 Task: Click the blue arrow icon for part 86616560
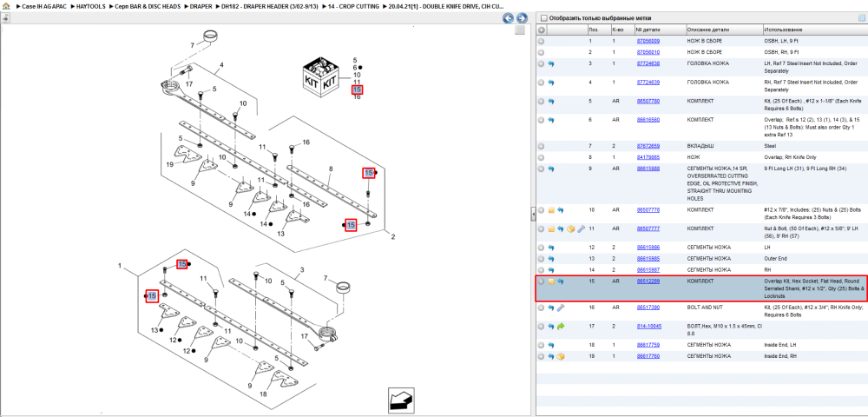pos(551,120)
